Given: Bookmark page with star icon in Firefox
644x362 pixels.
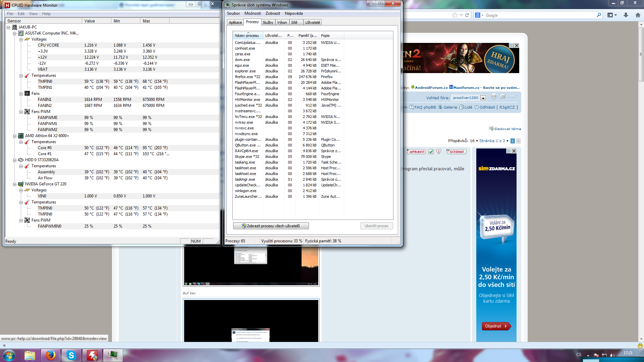Looking at the screenshot, I should [454, 15].
